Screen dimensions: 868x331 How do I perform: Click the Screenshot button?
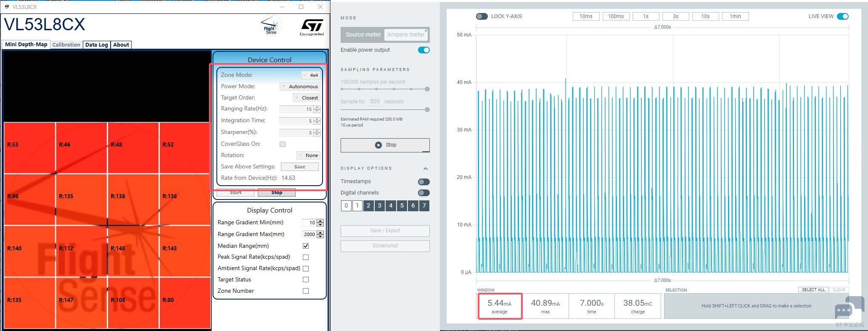coord(385,246)
